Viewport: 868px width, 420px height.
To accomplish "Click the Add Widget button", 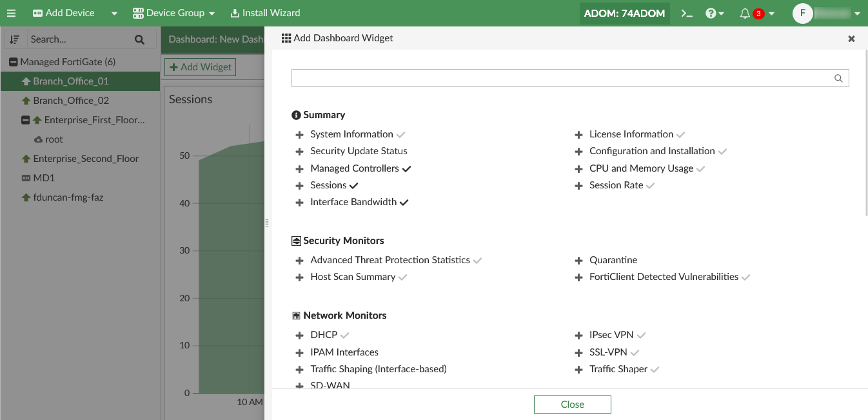I will point(200,66).
